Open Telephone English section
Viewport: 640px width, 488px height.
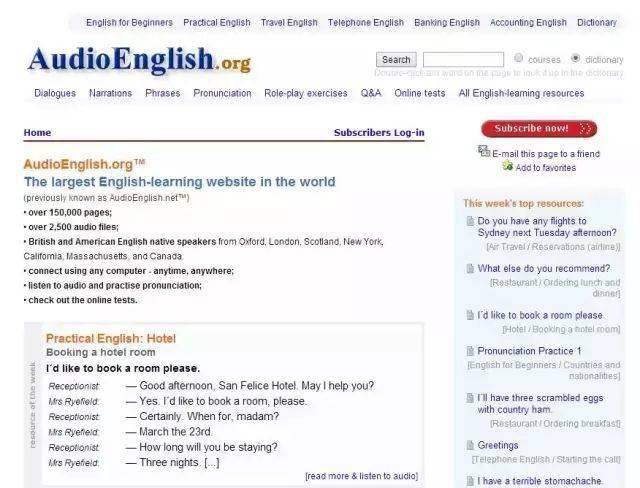(366, 22)
